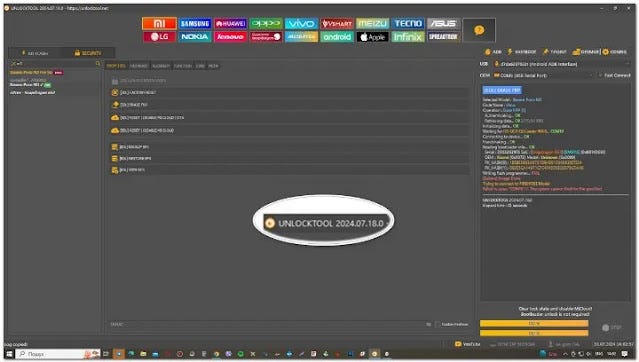Image resolution: width=639 pixels, height=362 pixels.
Task: Switch to the Flash tab in left panel
Action: (35, 53)
